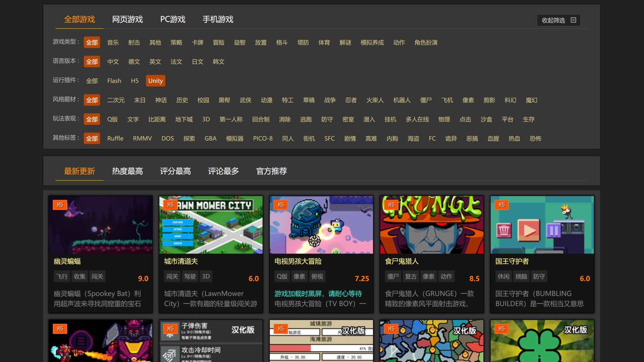Filter style theme by 二次元
Viewport: 644px width, 362px height.
116,100
